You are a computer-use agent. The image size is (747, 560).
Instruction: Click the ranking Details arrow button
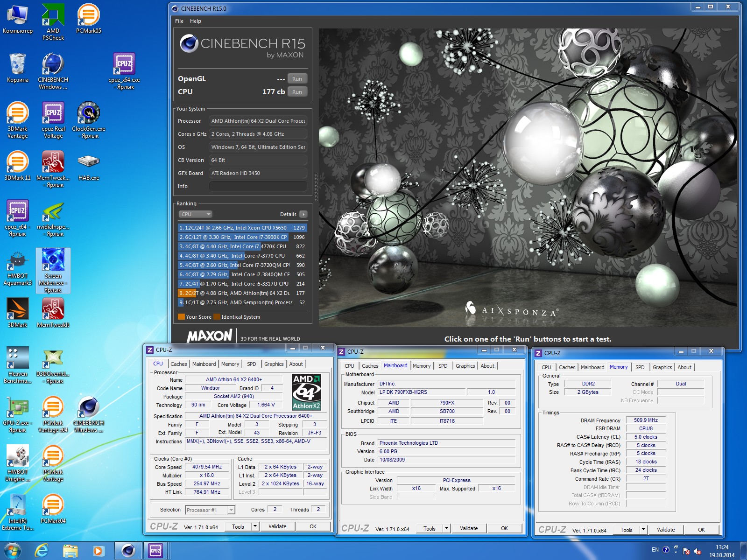303,214
